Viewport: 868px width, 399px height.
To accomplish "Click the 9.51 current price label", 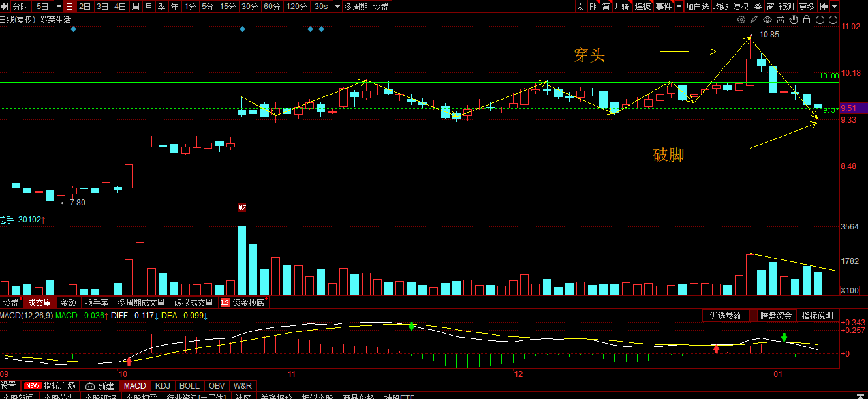I will pyautogui.click(x=854, y=108).
